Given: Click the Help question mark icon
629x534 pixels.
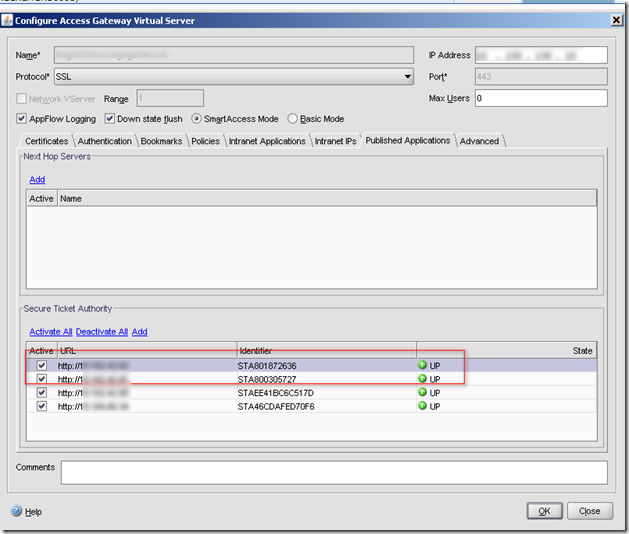Looking at the screenshot, I should [x=16, y=511].
